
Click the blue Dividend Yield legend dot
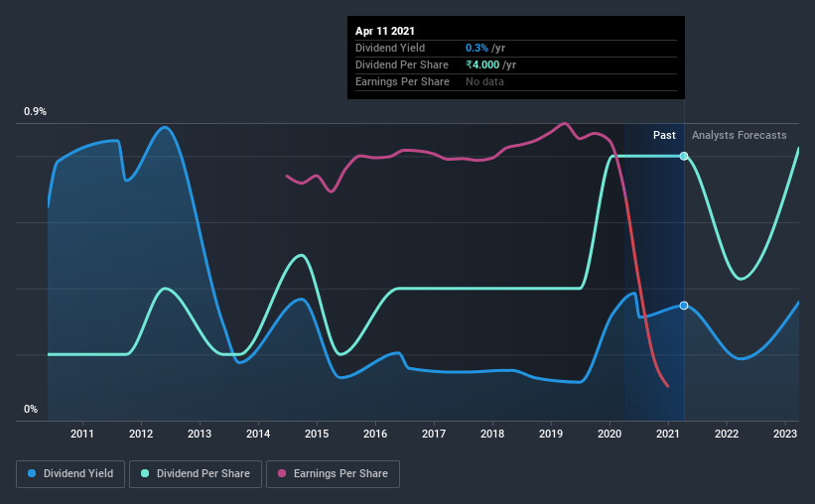pyautogui.click(x=33, y=474)
